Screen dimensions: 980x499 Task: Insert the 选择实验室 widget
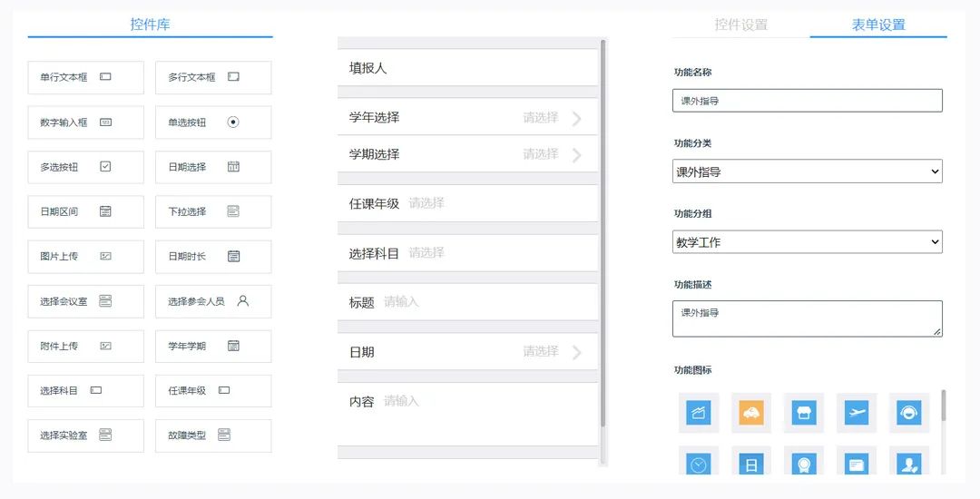[x=85, y=435]
